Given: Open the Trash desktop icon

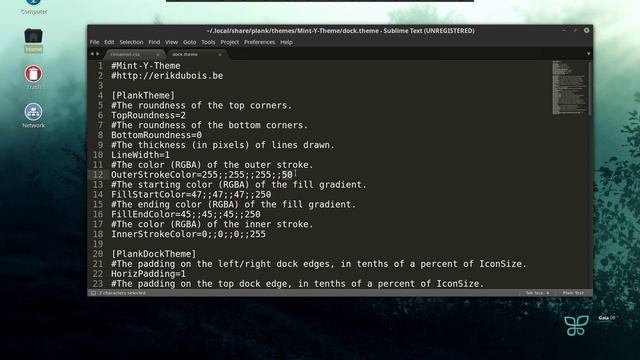Looking at the screenshot, I should pos(33,78).
